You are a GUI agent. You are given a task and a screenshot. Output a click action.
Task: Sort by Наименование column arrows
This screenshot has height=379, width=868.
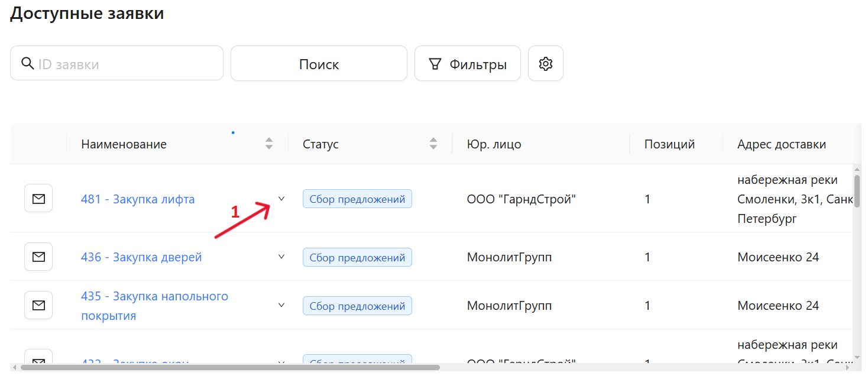[x=269, y=143]
